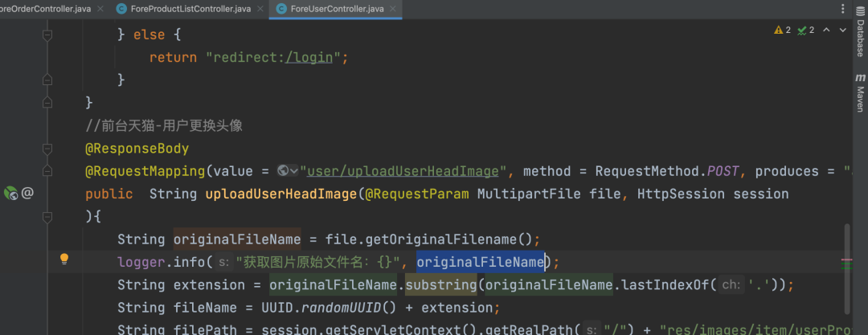868x335 pixels.
Task: Click the @ResponseBody annotation
Action: (137, 149)
